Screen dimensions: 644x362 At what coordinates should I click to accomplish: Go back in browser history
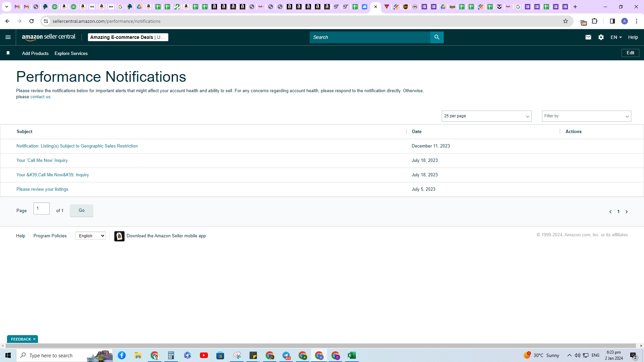point(7,21)
